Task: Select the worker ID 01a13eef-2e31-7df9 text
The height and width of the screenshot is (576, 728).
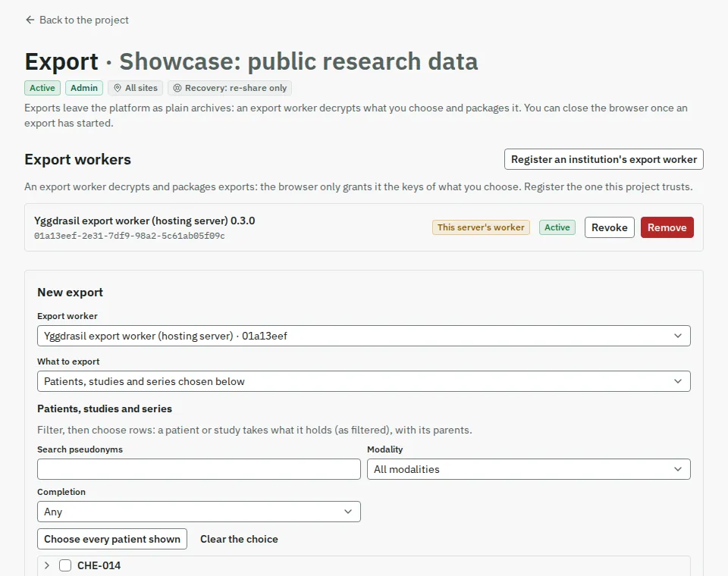Action: (x=130, y=236)
